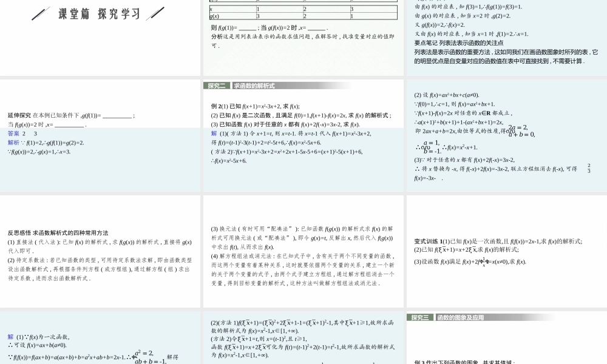Image resolution: width=607 pixels, height=364 pixels.
Task: Click the 延伸探究 question line
Action: 71,115
